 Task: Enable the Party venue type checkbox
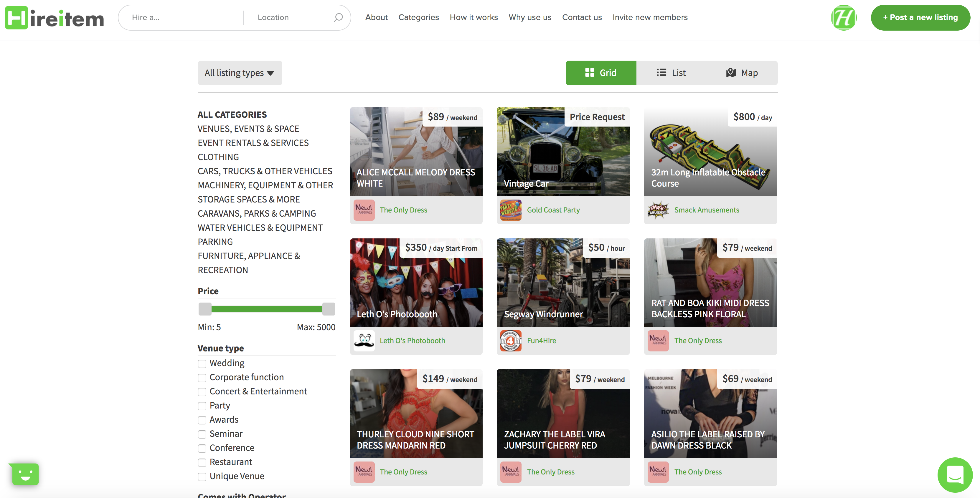[202, 406]
